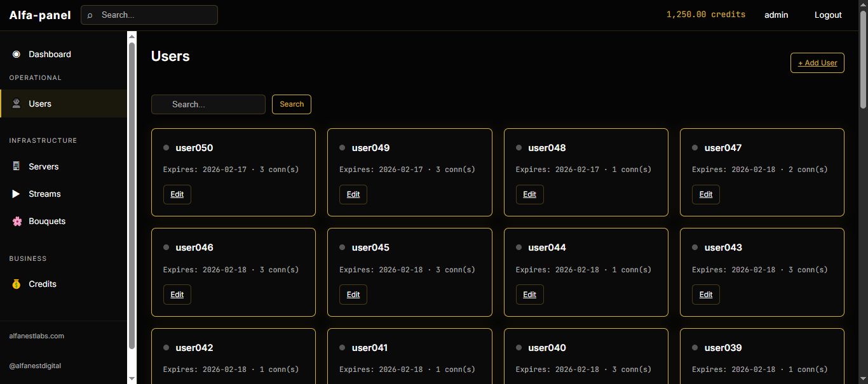Open Edit for user044
Image resolution: width=868 pixels, height=384 pixels.
[530, 295]
